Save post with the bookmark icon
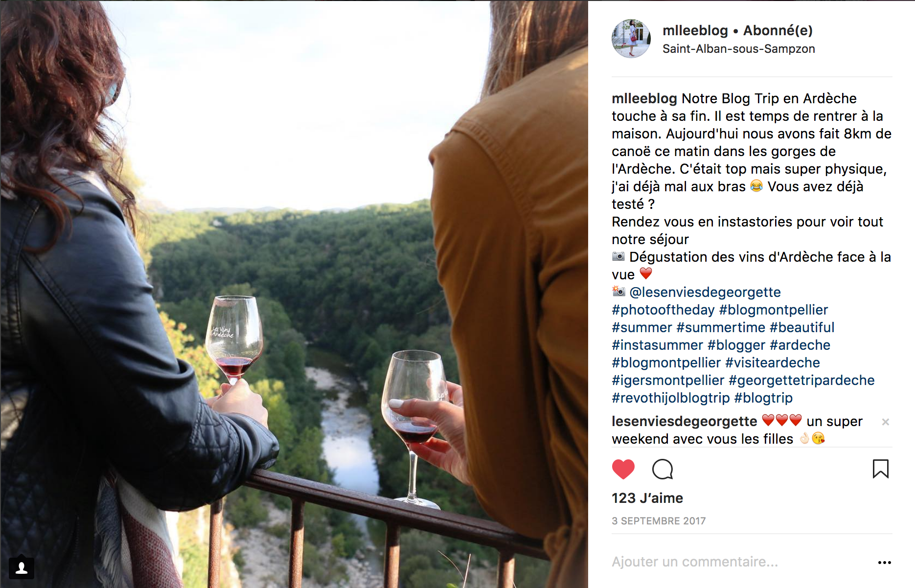915x588 pixels. [880, 469]
